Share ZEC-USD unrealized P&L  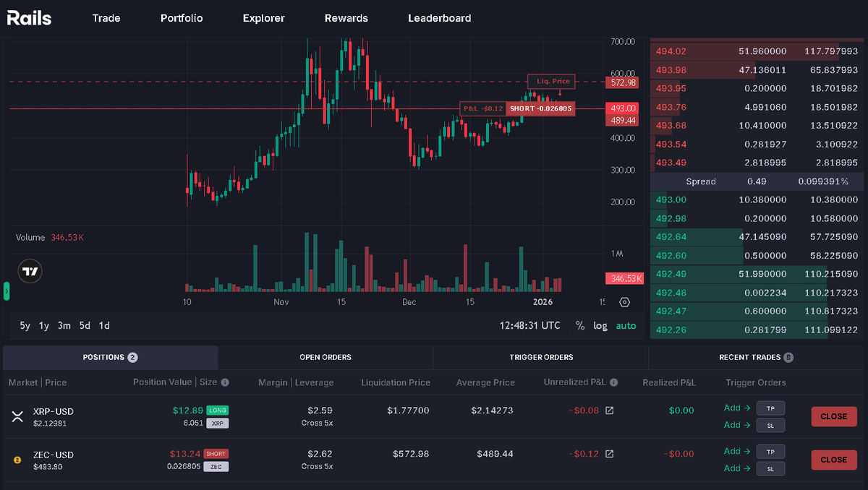coord(609,454)
